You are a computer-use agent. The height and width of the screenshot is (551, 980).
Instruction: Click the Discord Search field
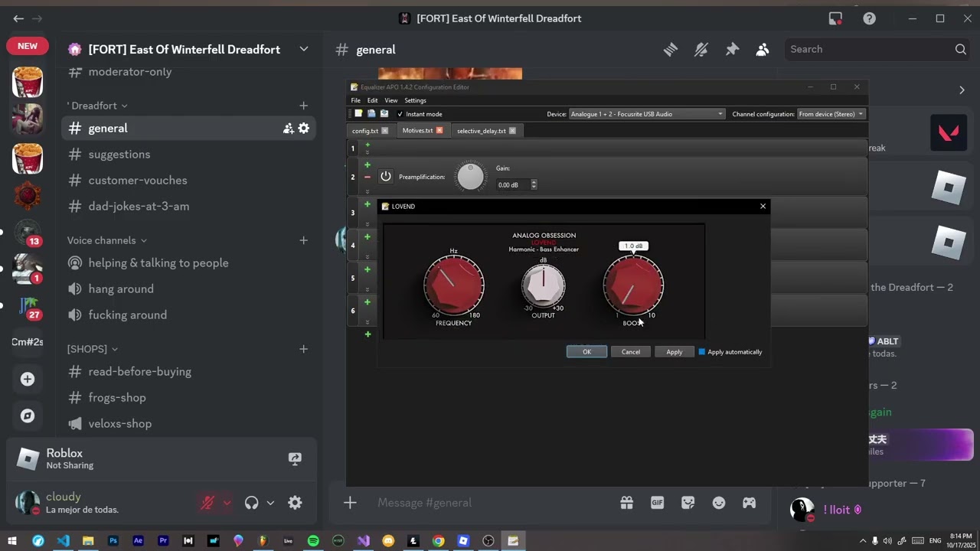point(878,49)
